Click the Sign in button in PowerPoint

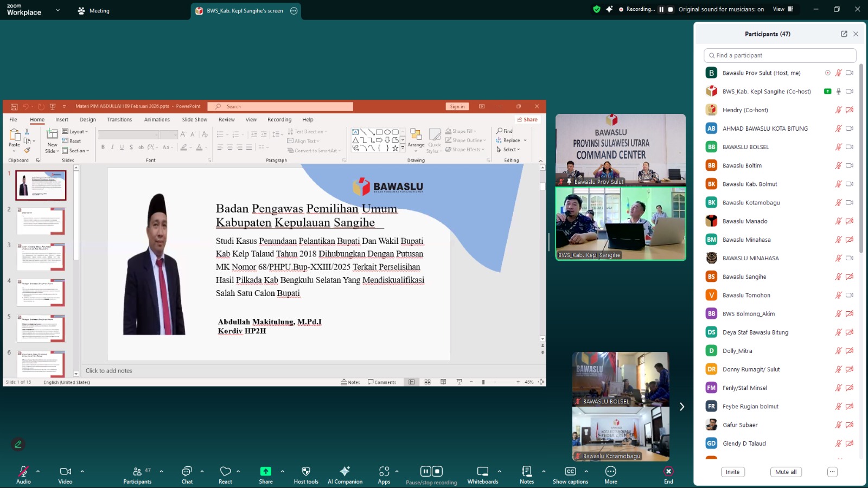tap(457, 106)
